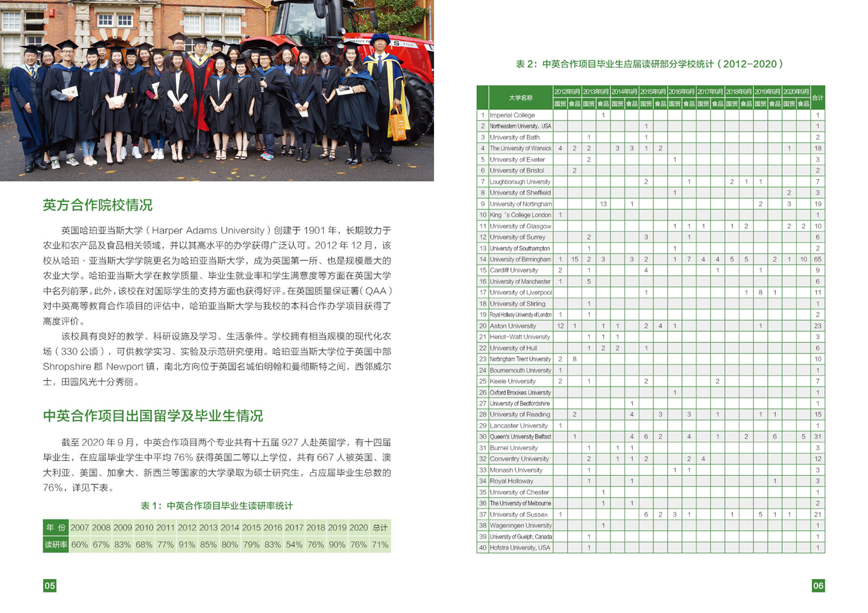
Task: Click the 'University of Birmingham' row name
Action: (520, 259)
